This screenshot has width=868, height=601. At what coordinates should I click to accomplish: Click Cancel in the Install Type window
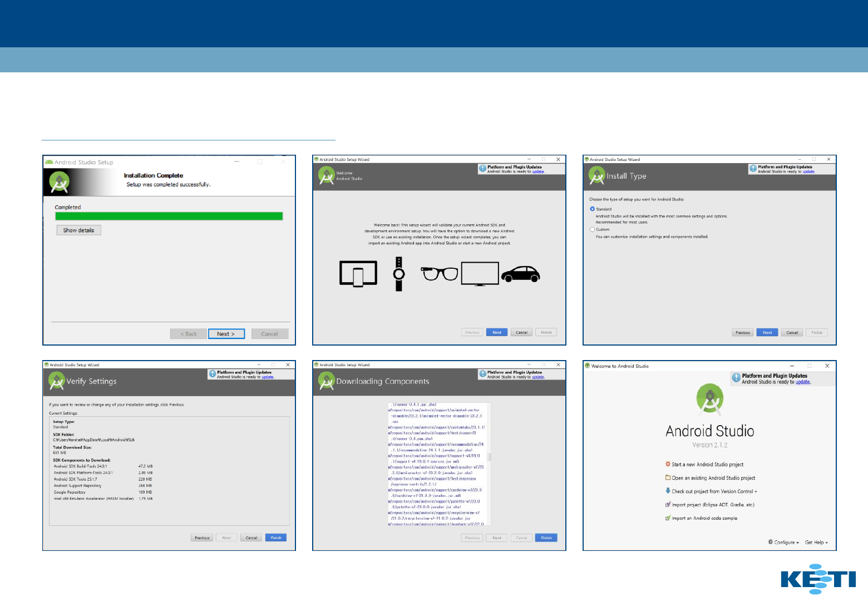(x=792, y=332)
